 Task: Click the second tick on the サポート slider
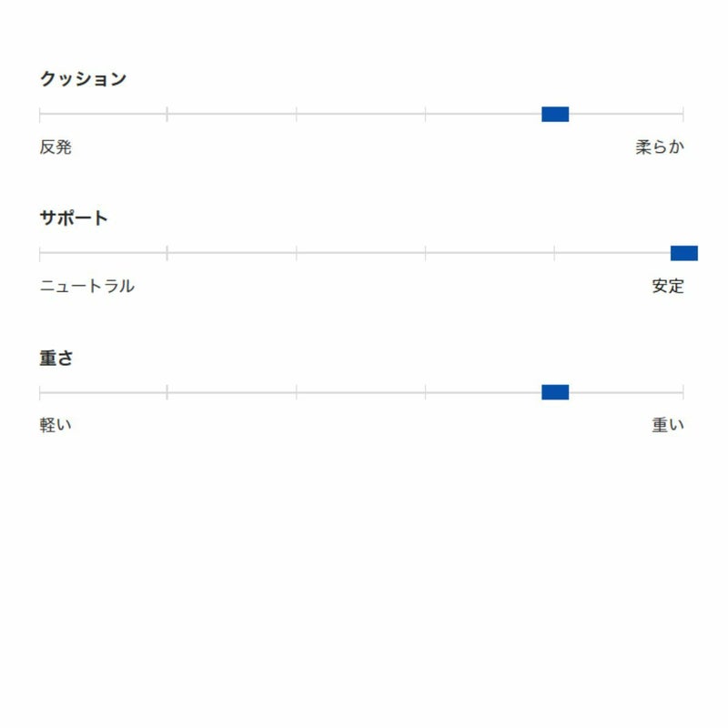(167, 253)
